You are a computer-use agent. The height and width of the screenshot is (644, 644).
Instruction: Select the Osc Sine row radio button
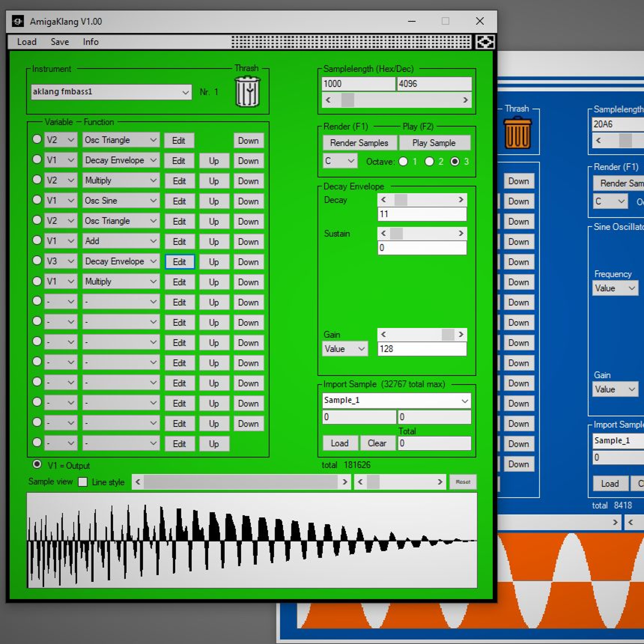[37, 200]
